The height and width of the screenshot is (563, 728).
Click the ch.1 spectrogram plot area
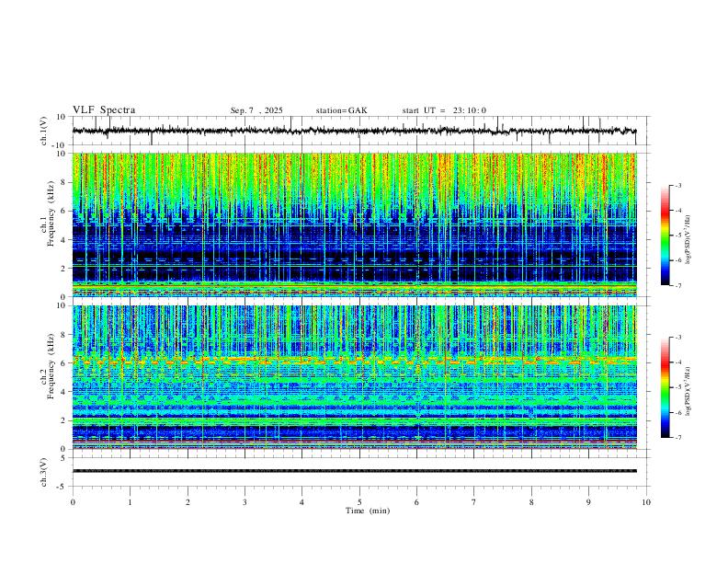pos(354,224)
